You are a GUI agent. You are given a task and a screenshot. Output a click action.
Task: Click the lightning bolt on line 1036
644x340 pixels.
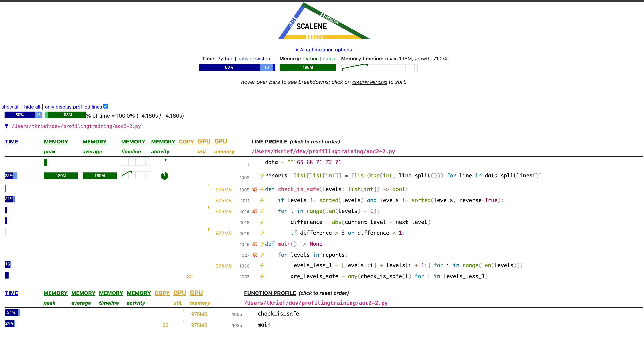coord(262,266)
